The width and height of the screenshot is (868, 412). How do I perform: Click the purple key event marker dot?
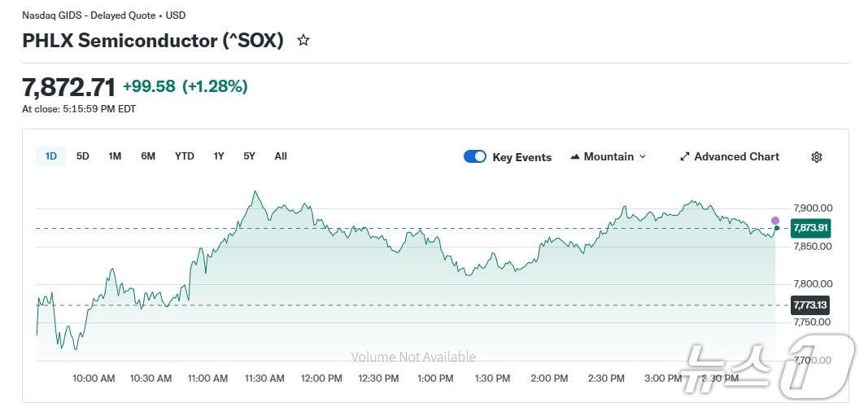pyautogui.click(x=775, y=221)
